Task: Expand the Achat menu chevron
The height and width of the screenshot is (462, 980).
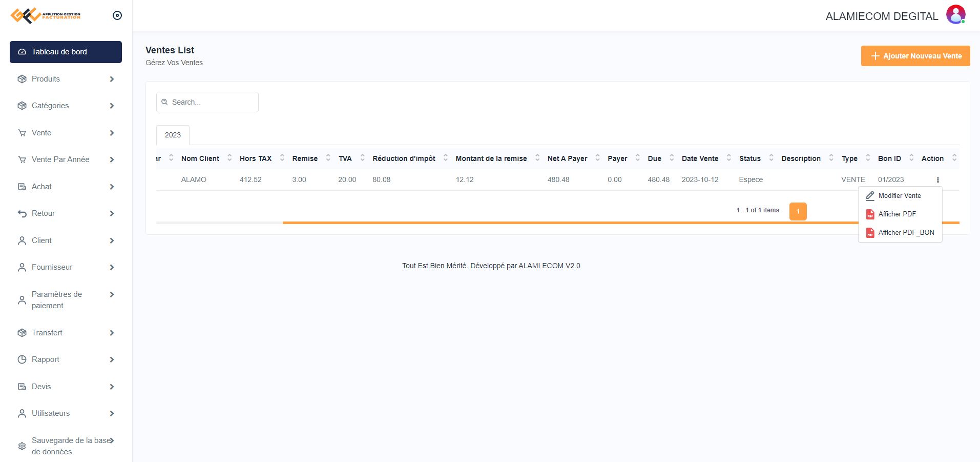Action: point(112,187)
